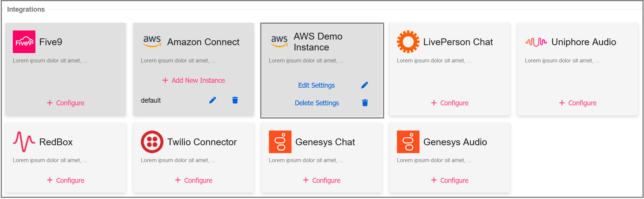The image size is (644, 199).
Task: Click the LivePerson Chat title
Action: 458,42
